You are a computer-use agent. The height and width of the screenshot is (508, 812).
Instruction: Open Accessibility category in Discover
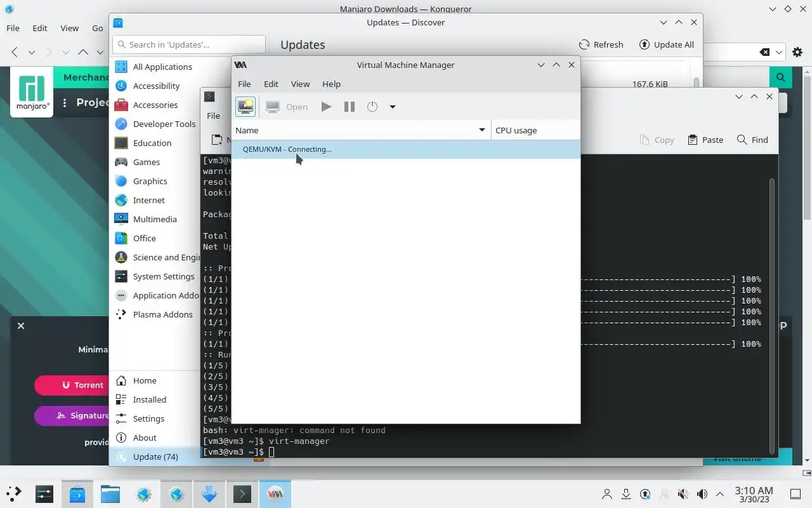pos(155,86)
